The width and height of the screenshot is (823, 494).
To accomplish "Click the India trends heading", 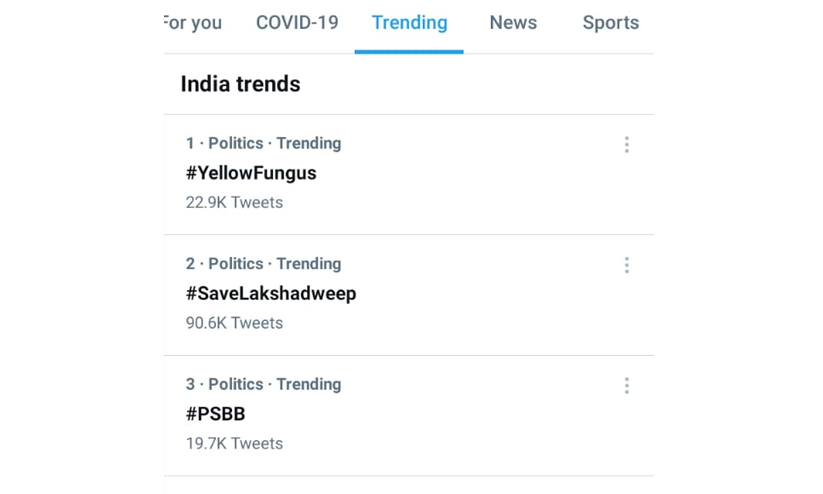I will tap(240, 84).
